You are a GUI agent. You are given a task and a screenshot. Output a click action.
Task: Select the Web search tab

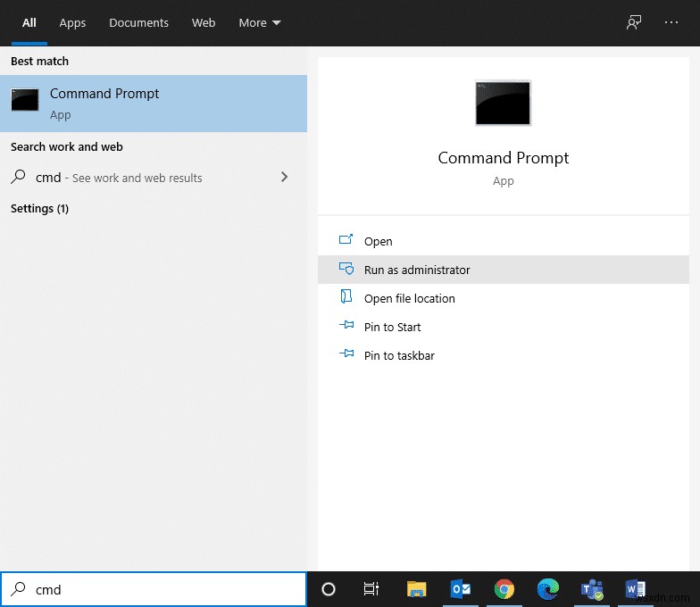(x=204, y=23)
